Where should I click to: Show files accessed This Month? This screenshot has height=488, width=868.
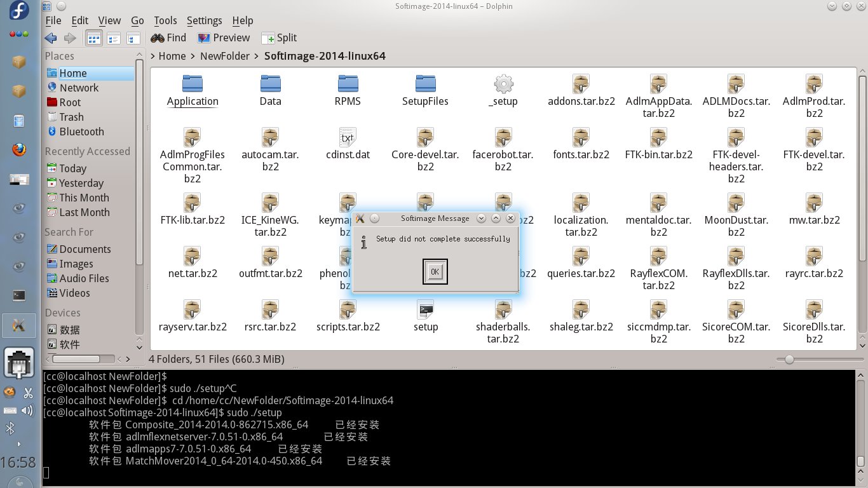(89, 198)
